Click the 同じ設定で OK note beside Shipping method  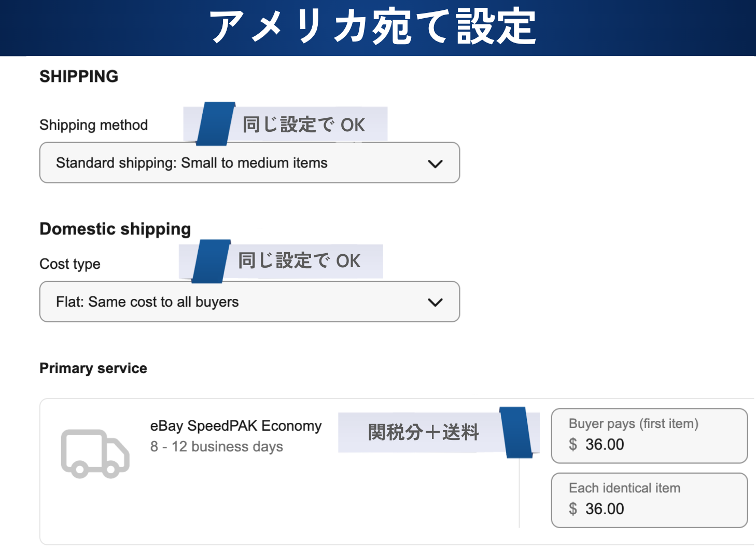[x=304, y=125]
